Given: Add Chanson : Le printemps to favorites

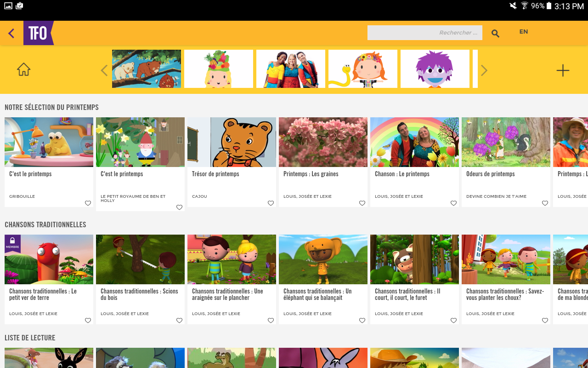Looking at the screenshot, I should 453,203.
